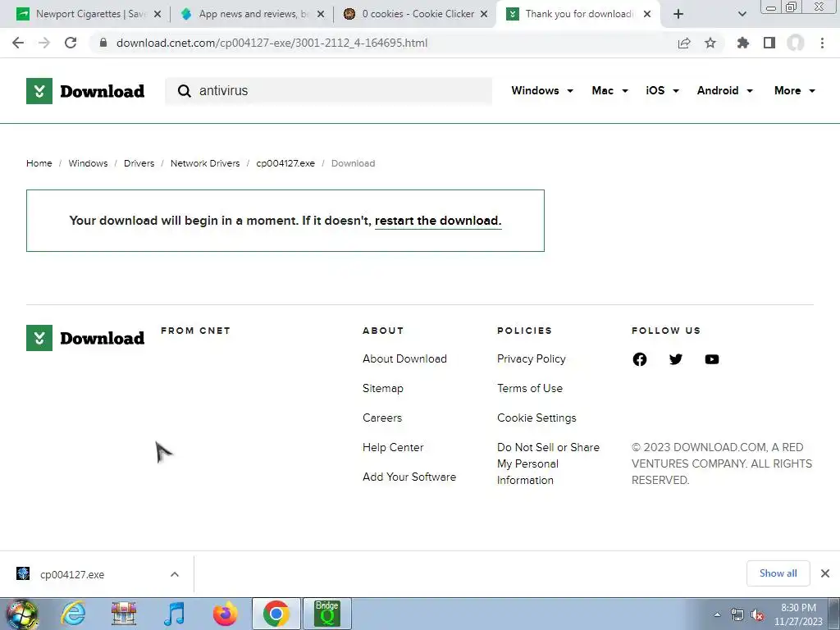Open the Sitemap link
This screenshot has width=840, height=630.
pyautogui.click(x=382, y=388)
